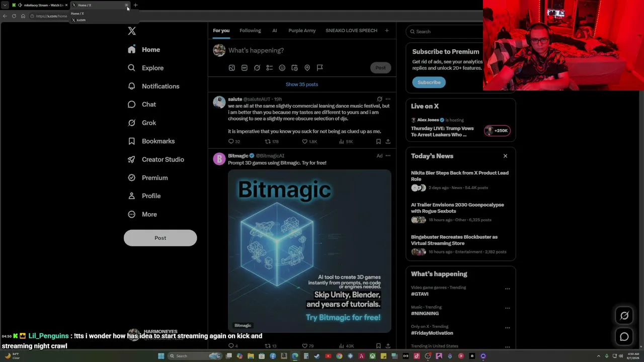The image size is (644, 362).
Task: Like the Bitmagic ad post
Action: (307, 346)
